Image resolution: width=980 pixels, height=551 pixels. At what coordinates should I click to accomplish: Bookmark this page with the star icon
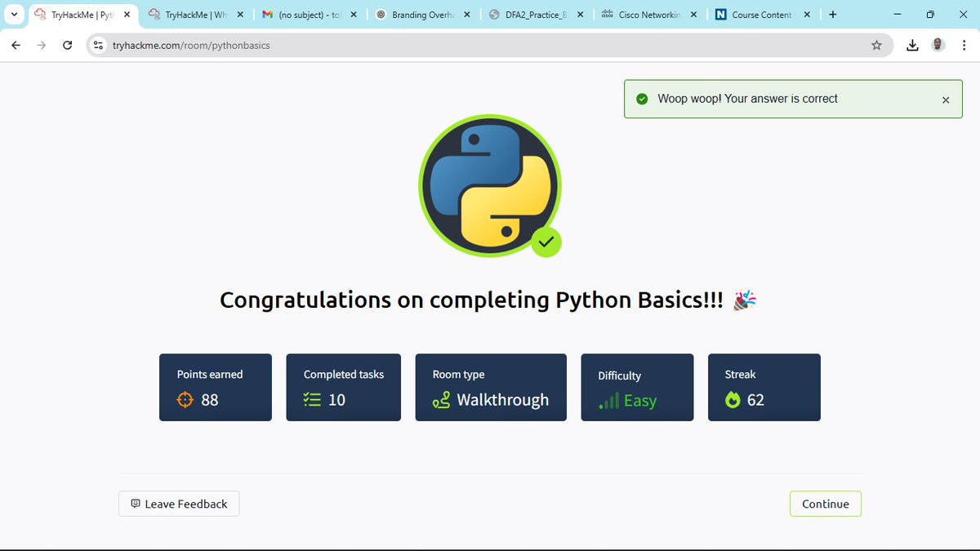[x=877, y=46]
